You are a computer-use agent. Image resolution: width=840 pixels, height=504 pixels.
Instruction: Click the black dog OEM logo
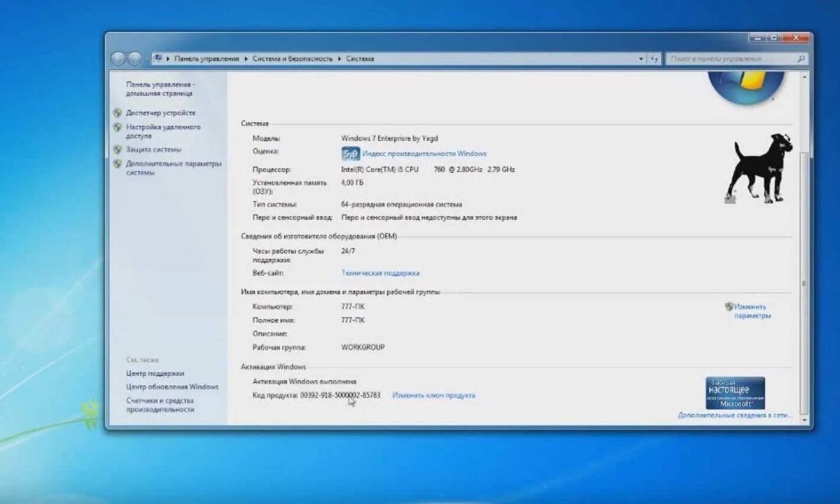point(758,169)
